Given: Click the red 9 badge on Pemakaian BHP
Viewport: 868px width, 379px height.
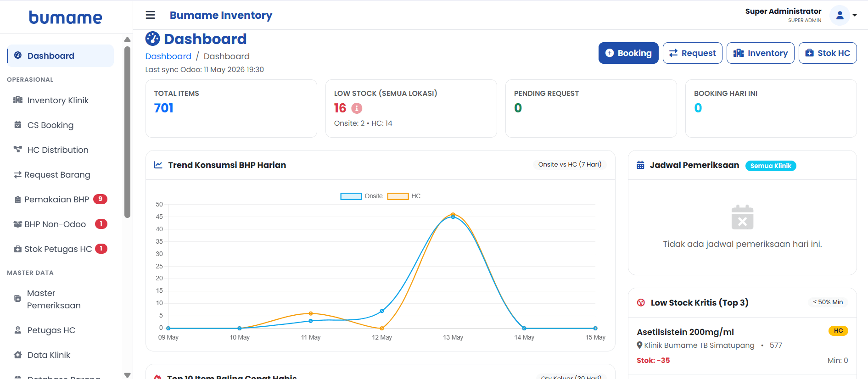Looking at the screenshot, I should click(x=101, y=199).
